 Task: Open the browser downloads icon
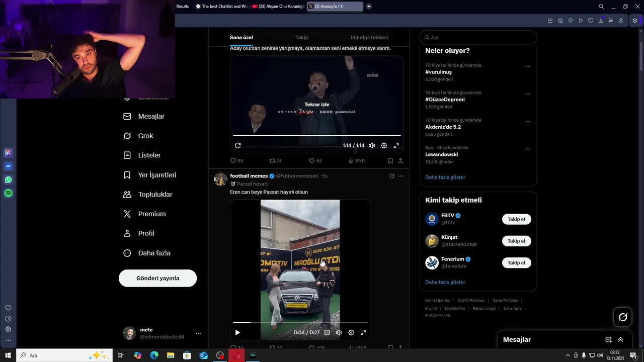point(601,21)
